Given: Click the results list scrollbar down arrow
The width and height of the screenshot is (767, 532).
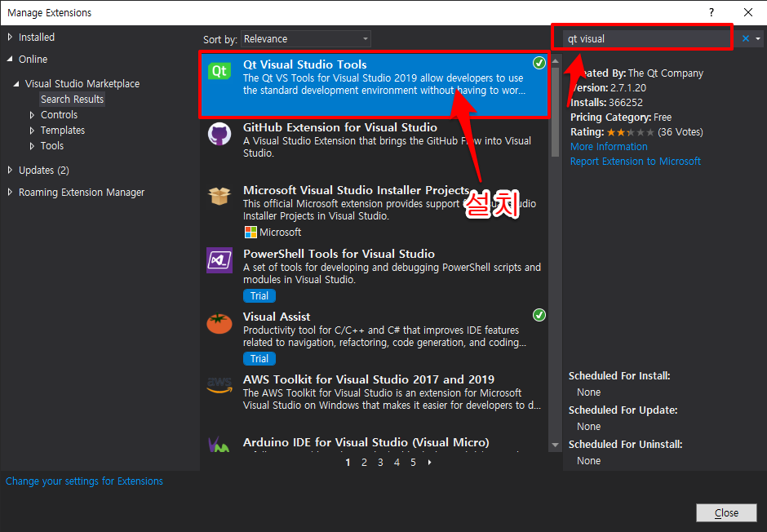Looking at the screenshot, I should tap(555, 445).
